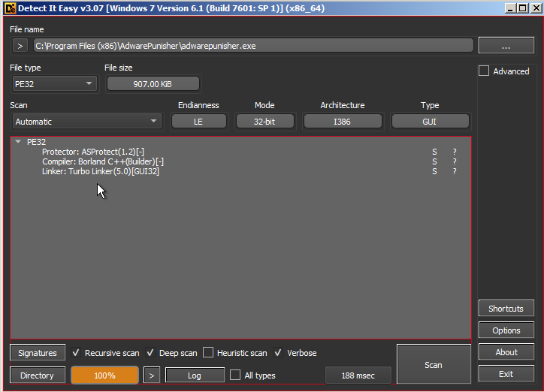Click the ? marker on the Compiler row

coord(455,161)
